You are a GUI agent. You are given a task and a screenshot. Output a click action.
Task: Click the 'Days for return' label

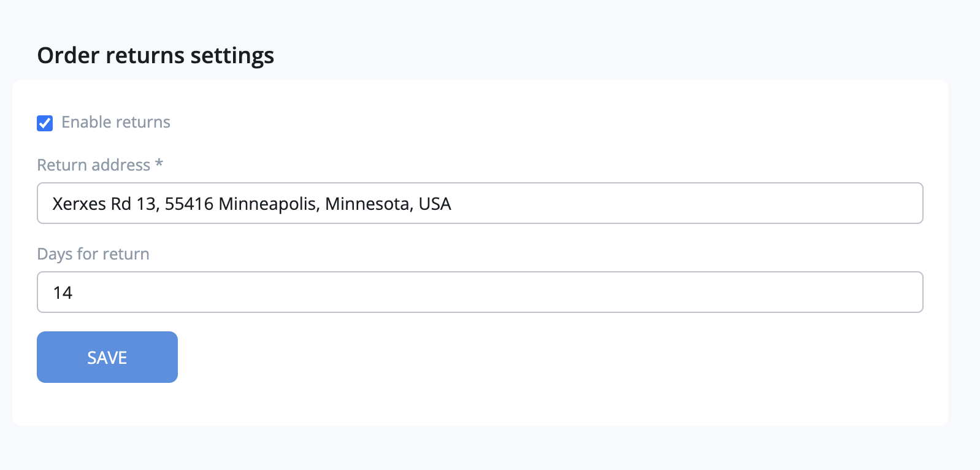(93, 254)
